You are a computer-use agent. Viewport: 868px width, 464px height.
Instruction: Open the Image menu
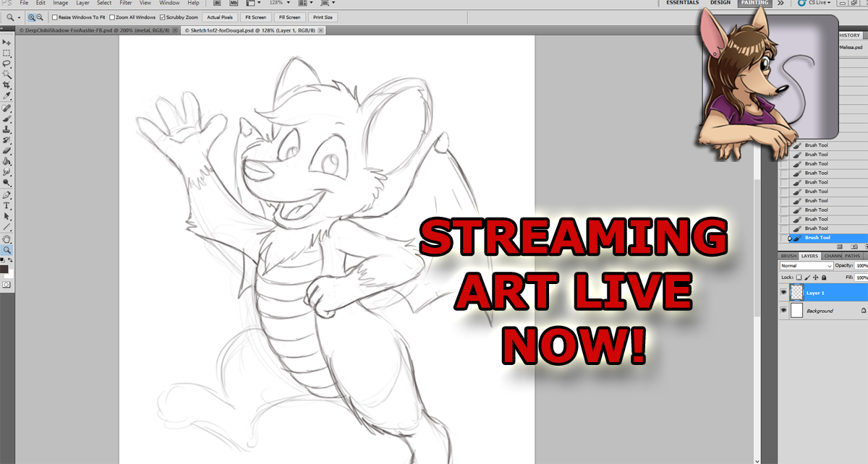[x=60, y=3]
